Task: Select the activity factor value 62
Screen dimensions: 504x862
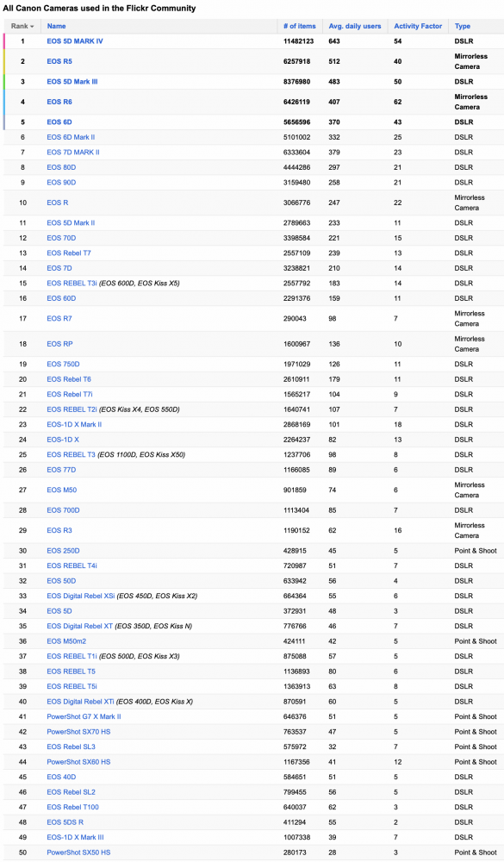Action: click(398, 103)
